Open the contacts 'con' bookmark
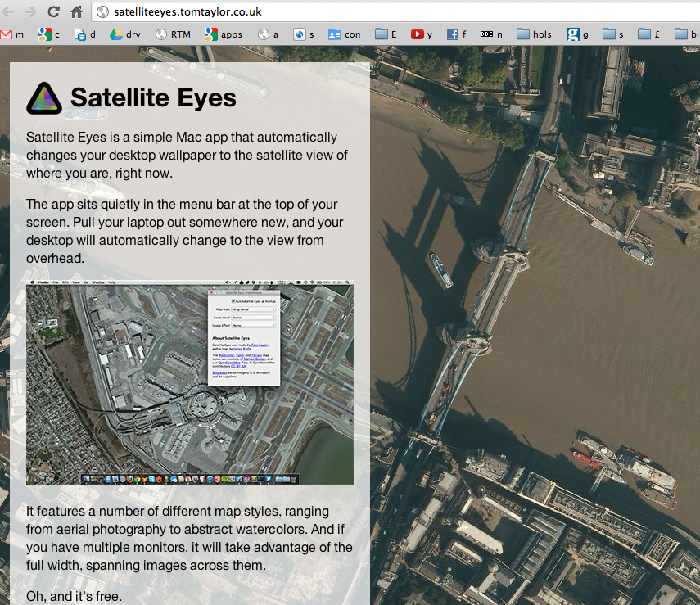The image size is (700, 605). click(344, 34)
